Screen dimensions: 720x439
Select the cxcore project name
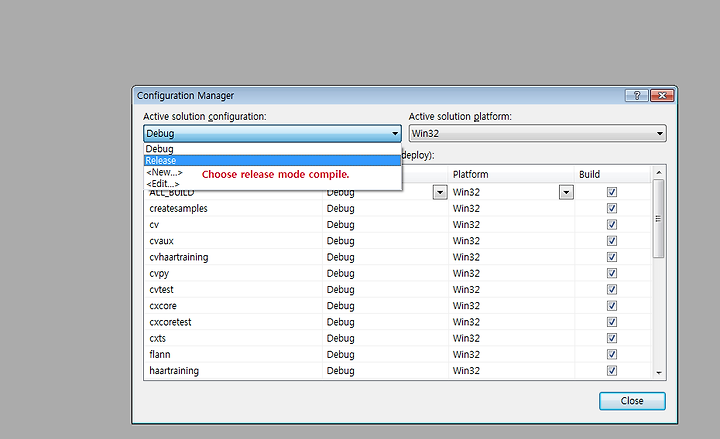tap(163, 306)
